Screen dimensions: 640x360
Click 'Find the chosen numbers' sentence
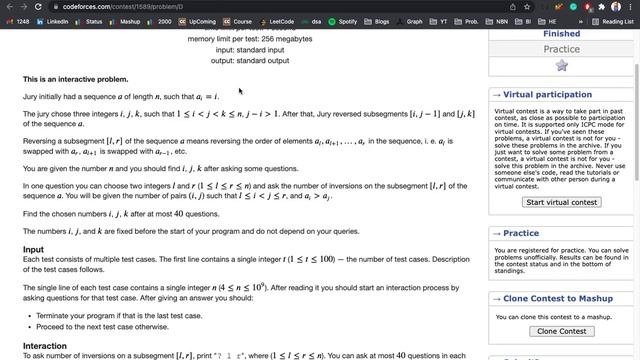[x=121, y=213]
